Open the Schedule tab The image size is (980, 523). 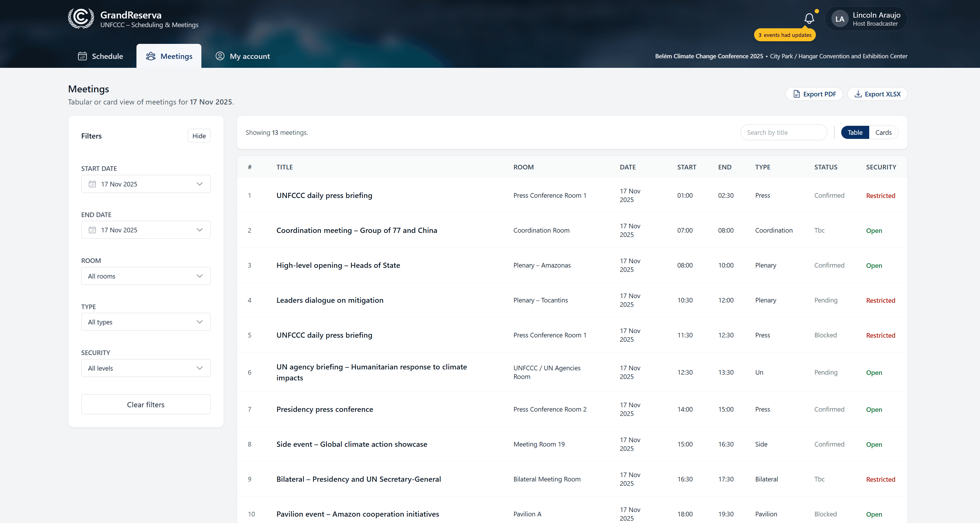100,56
